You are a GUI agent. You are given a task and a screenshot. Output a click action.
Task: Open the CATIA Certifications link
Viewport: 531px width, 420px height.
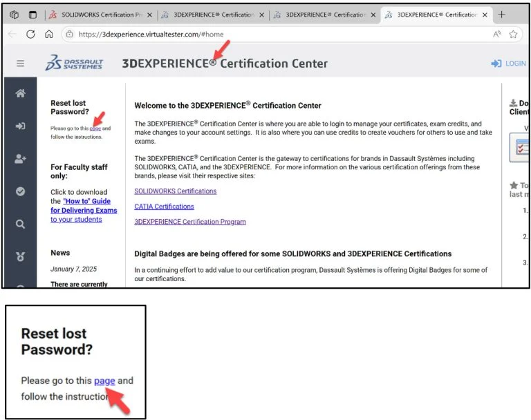pos(164,207)
